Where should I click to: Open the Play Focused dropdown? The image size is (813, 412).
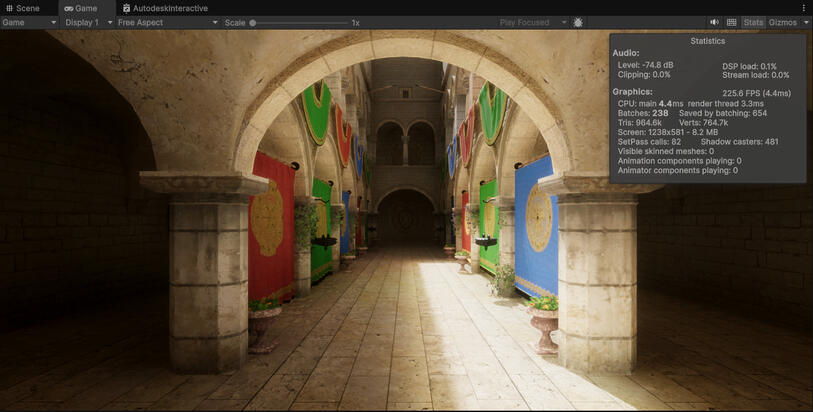533,22
